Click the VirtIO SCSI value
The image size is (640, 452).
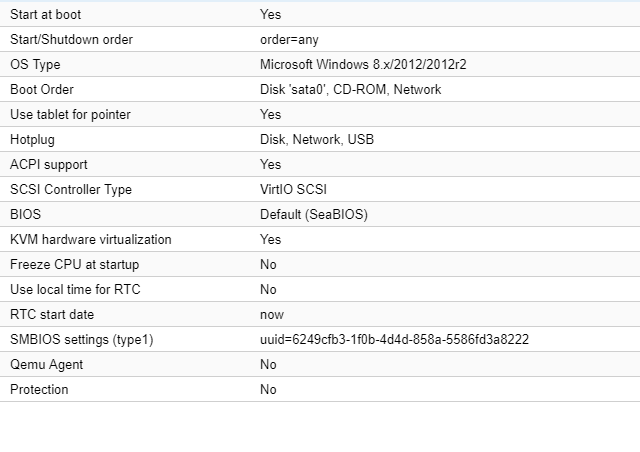pyautogui.click(x=293, y=190)
